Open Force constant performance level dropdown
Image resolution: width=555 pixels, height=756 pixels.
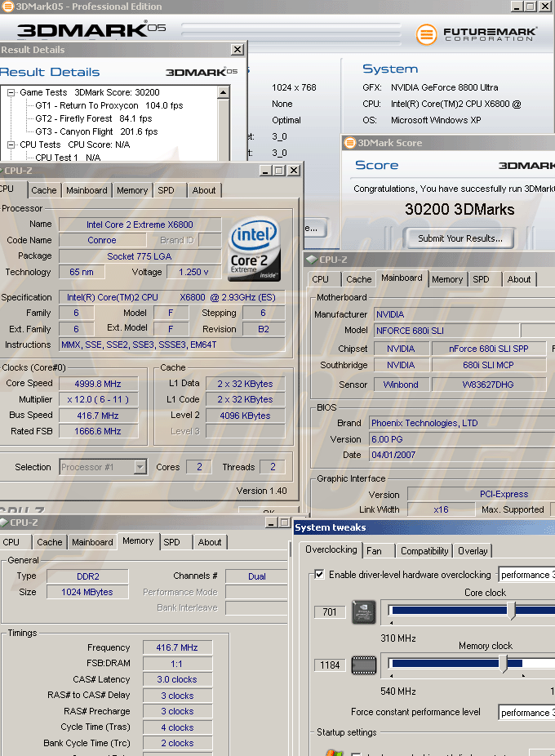click(x=526, y=712)
